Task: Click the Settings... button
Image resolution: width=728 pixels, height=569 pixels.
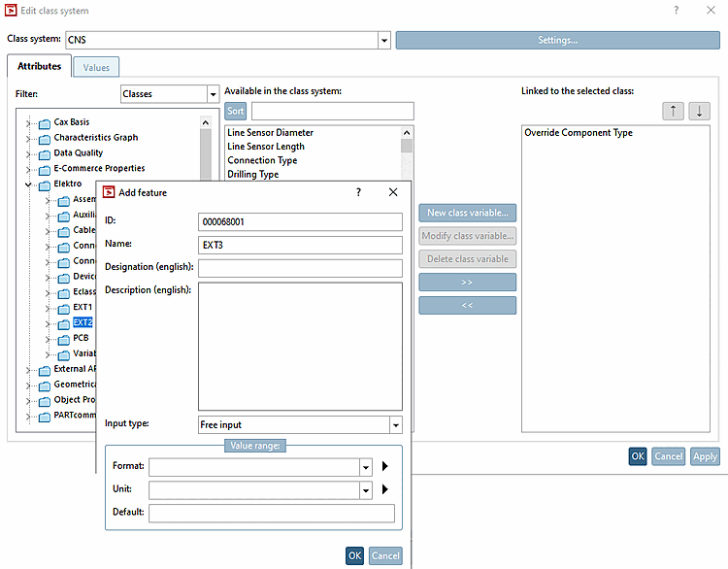Action: coord(557,41)
